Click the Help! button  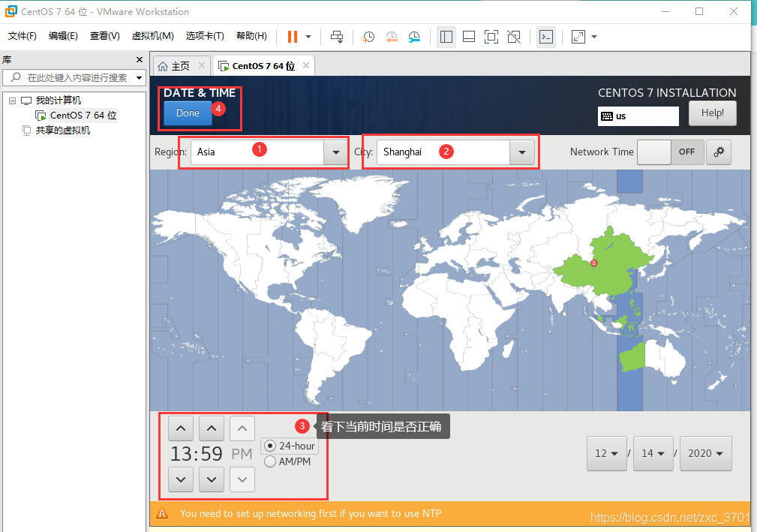pyautogui.click(x=712, y=113)
